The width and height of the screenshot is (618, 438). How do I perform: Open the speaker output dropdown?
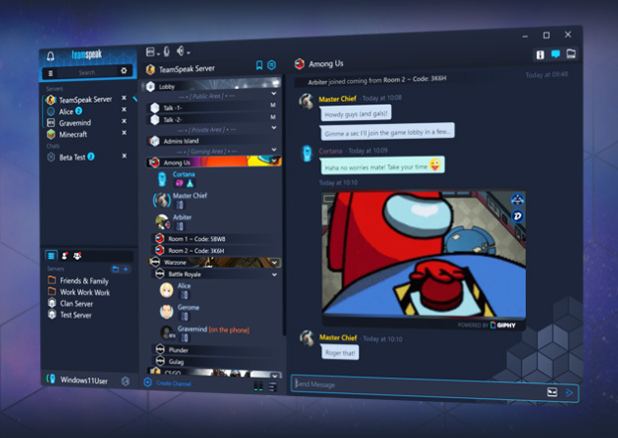click(182, 51)
